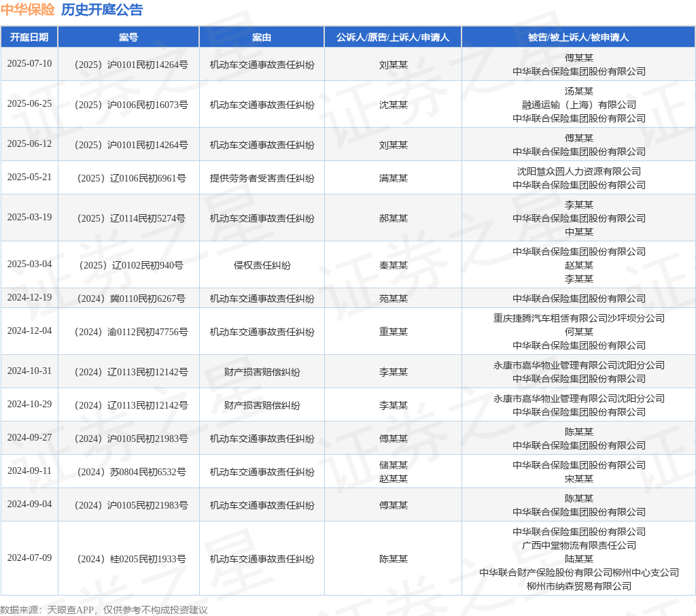This screenshot has width=696, height=616.
Task: Click date cell 2025-05-21
Action: click(29, 177)
